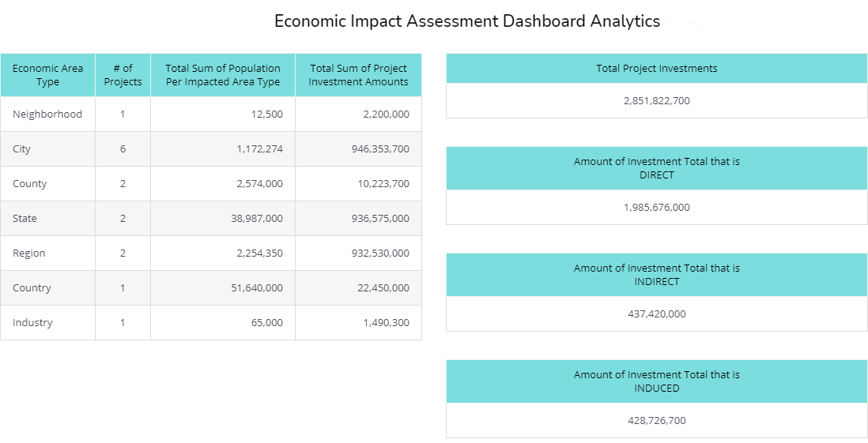Select the Total Sum of Project Investment Amounts header
This screenshot has height=443, width=868.
pyautogui.click(x=358, y=75)
